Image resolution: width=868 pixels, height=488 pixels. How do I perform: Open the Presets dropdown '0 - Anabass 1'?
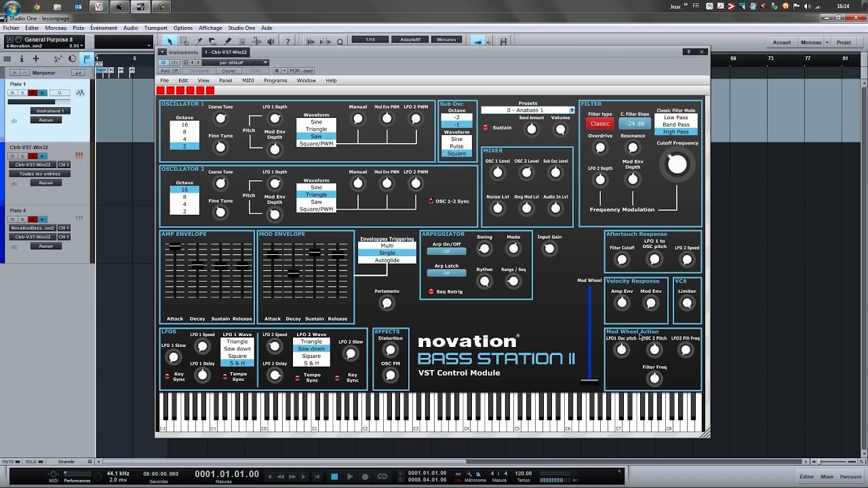tap(528, 110)
